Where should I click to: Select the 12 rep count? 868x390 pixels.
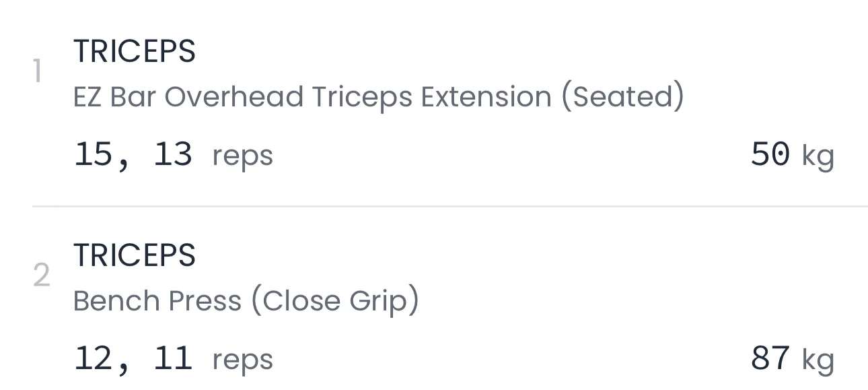(94, 358)
